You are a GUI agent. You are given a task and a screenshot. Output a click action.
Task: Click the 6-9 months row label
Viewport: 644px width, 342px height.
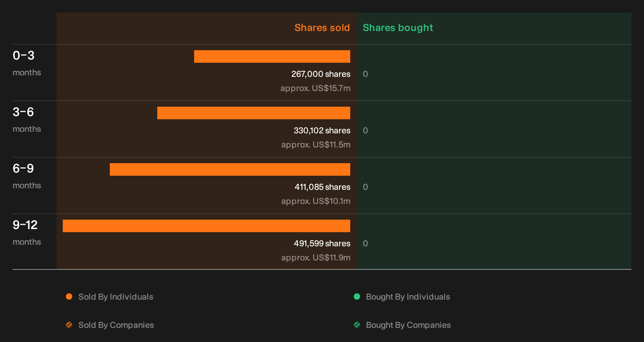click(27, 176)
